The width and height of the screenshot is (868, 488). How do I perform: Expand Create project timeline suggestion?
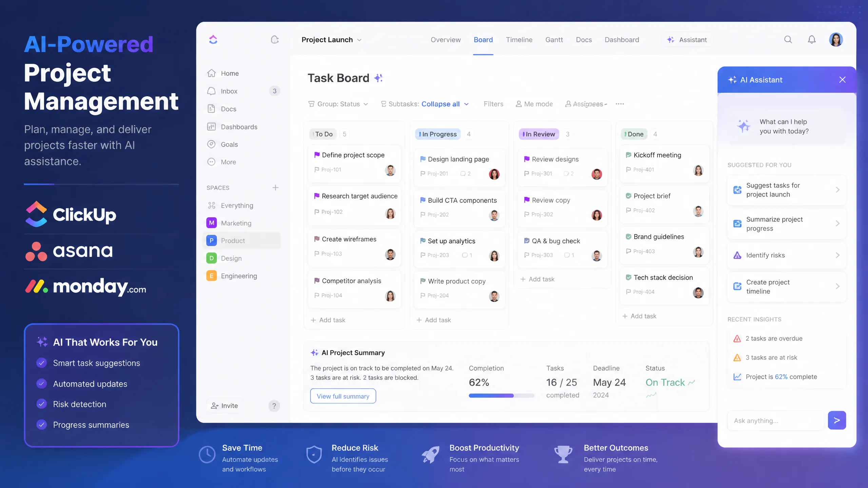click(x=787, y=287)
